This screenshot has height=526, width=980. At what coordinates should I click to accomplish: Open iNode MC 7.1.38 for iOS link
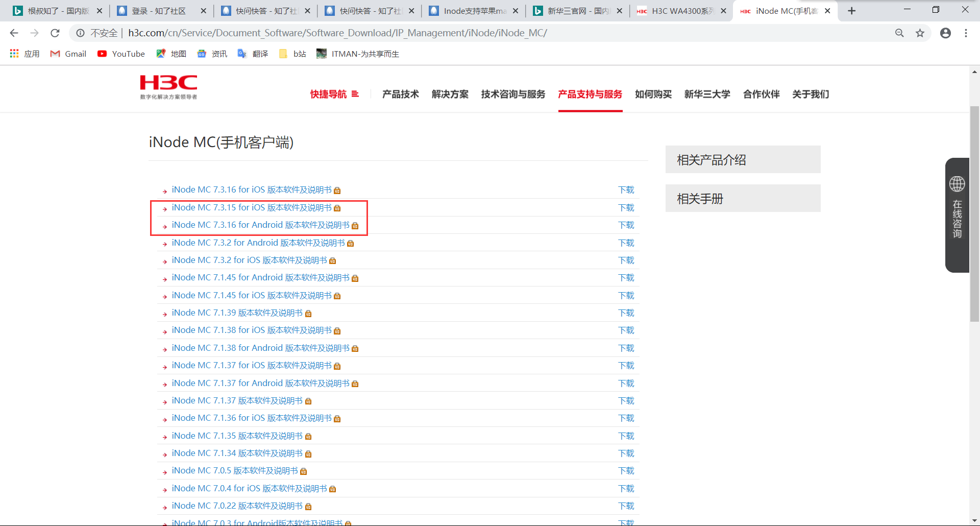(x=252, y=330)
